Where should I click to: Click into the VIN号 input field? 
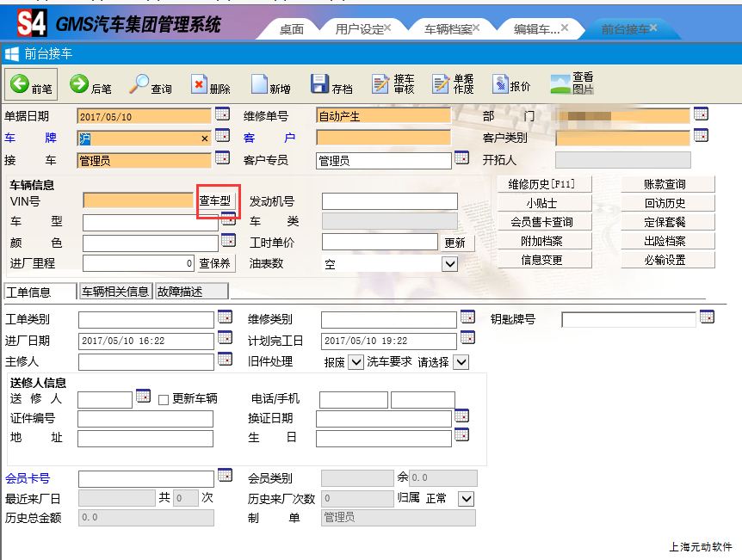pos(139,201)
